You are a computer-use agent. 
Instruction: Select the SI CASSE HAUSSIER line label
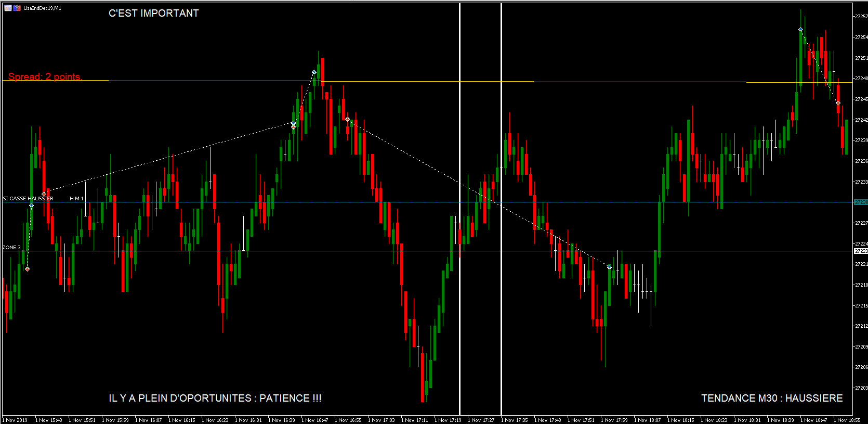pos(28,199)
